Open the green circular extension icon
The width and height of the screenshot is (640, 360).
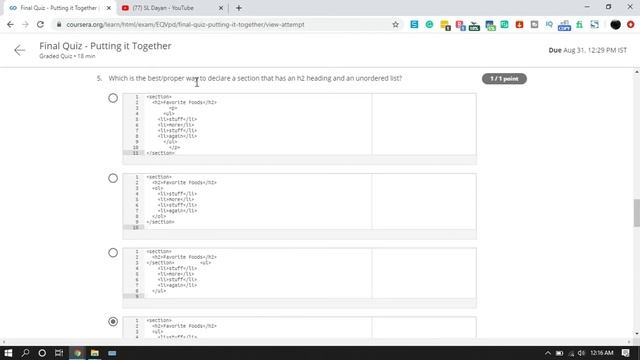coord(429,24)
